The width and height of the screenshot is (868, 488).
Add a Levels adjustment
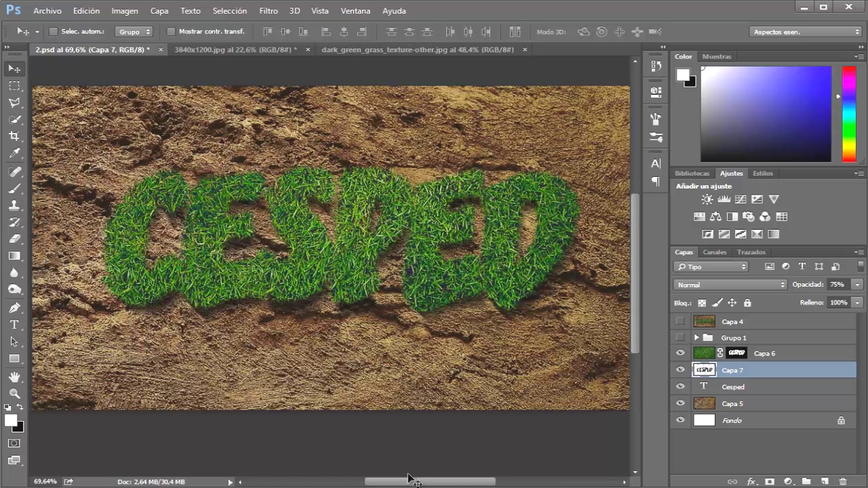[x=724, y=199]
